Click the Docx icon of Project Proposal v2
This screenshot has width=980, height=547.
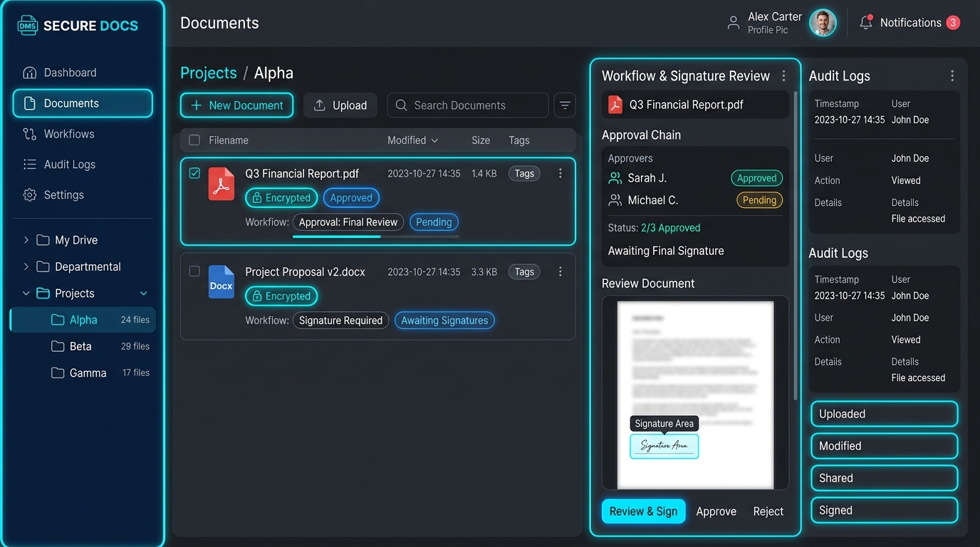221,282
